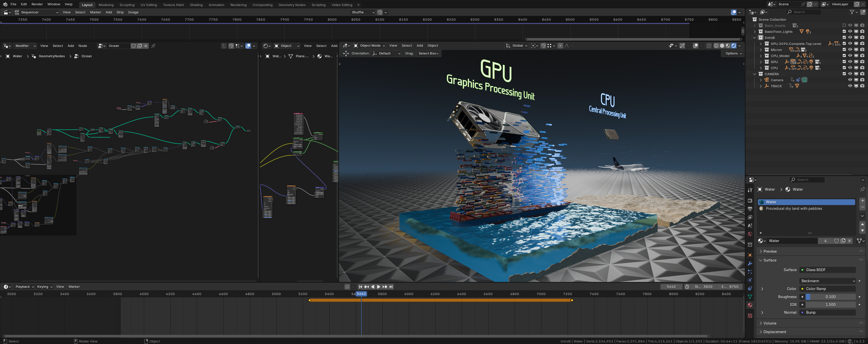
Task: Open the Render menu
Action: pyautogui.click(x=37, y=4)
